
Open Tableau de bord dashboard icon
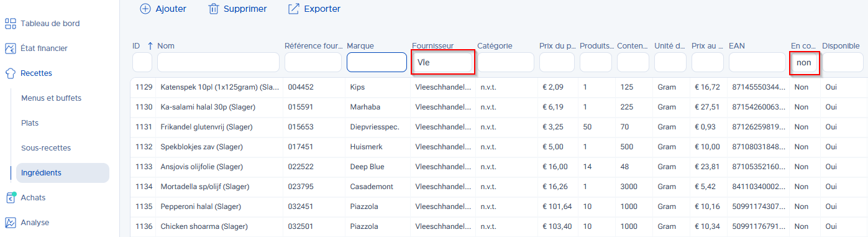[x=11, y=24]
